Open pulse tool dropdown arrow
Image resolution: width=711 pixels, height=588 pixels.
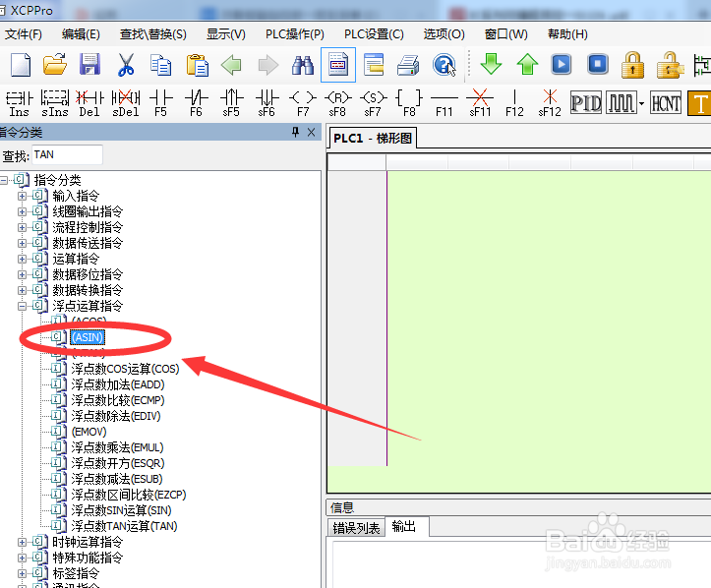click(x=641, y=103)
